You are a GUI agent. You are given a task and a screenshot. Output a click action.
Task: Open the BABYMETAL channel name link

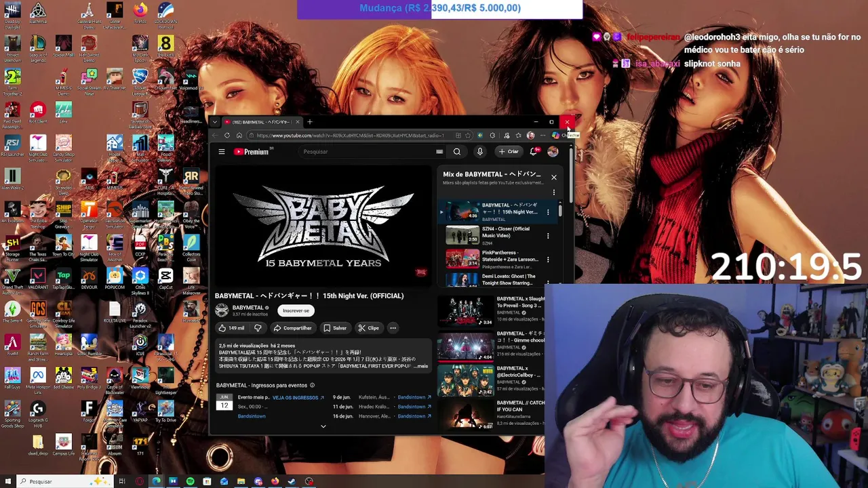point(248,308)
